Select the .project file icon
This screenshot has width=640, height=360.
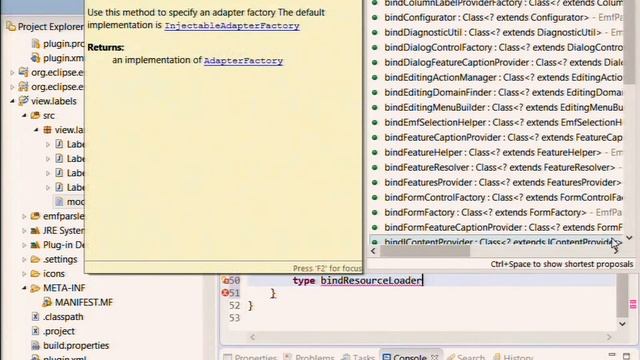tap(36, 331)
